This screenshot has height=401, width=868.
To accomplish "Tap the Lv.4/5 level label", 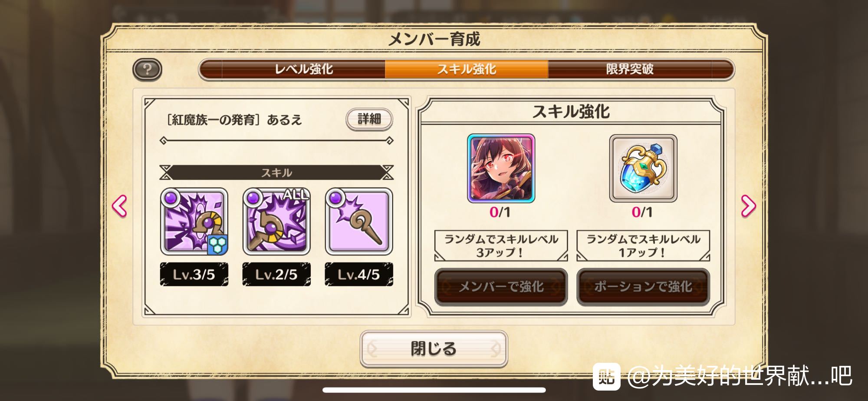I will point(359,275).
